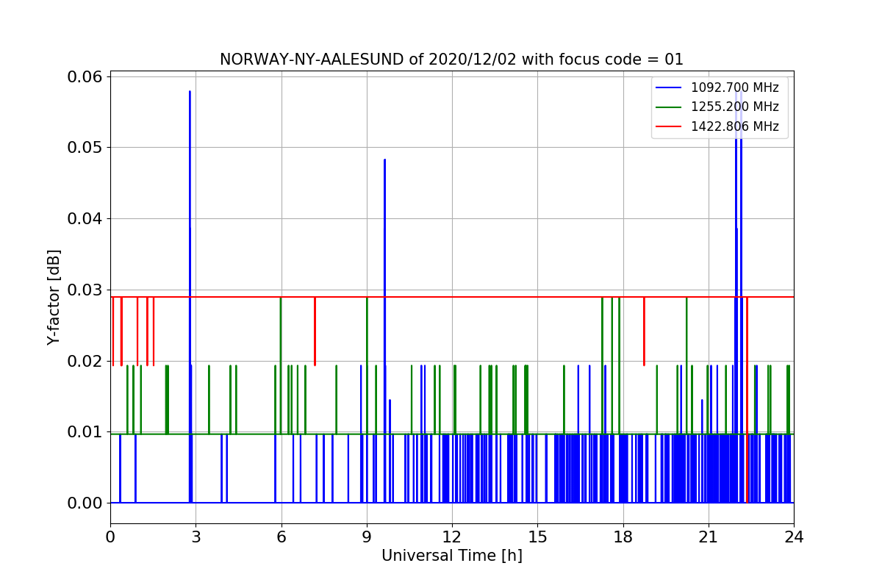
Task: Click the 0.06 y-axis tick label
Action: click(x=83, y=76)
